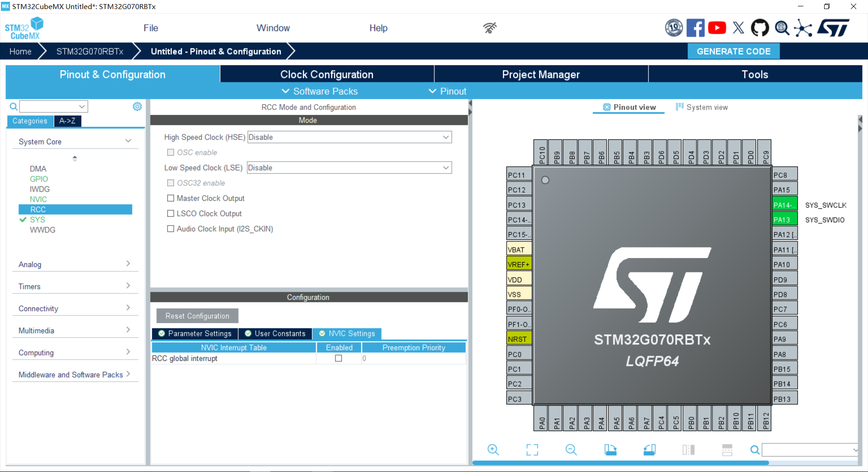Click the STM32CubeMX logo icon
This screenshot has height=472, width=868.
click(24, 28)
